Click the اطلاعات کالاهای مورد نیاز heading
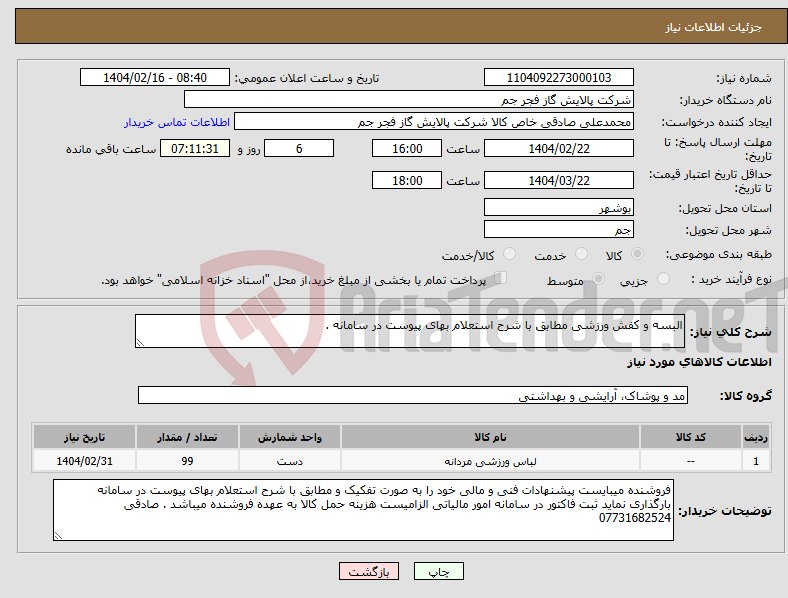788x598 pixels. pyautogui.click(x=699, y=362)
